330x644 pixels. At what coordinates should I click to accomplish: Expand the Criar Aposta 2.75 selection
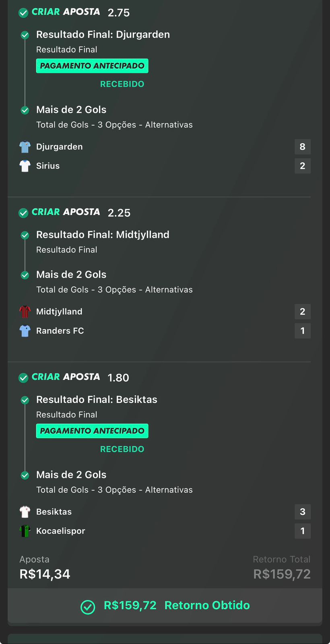pyautogui.click(x=66, y=12)
